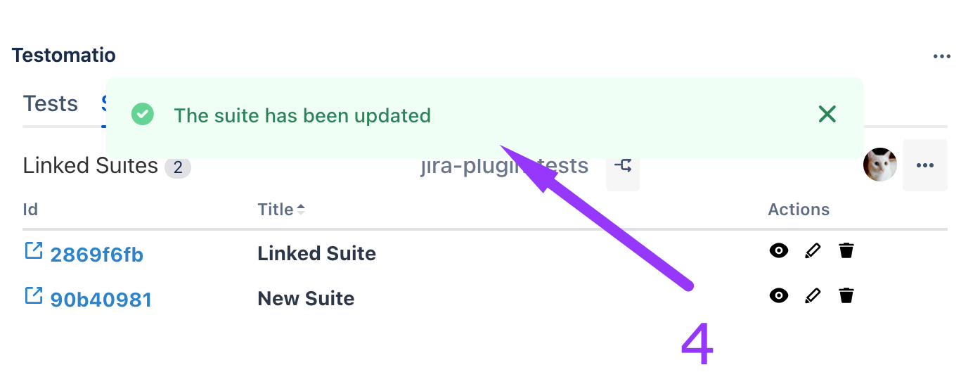The height and width of the screenshot is (384, 980).
Task: Dismiss the suite updated notification
Action: point(827,114)
